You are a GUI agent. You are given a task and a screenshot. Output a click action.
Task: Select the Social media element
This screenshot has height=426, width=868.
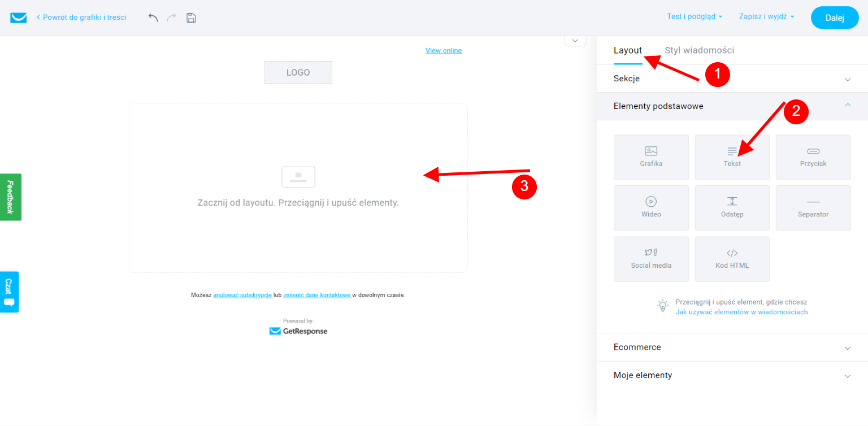click(651, 259)
